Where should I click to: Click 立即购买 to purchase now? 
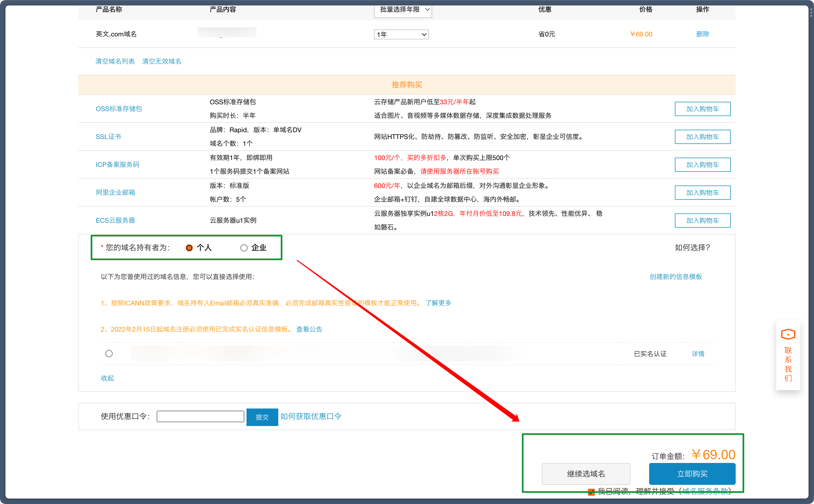click(692, 473)
